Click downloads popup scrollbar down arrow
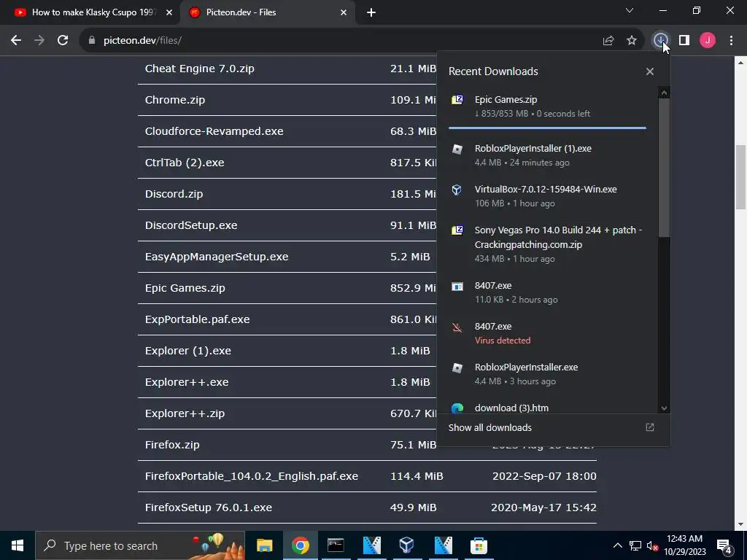The image size is (747, 560). [664, 408]
